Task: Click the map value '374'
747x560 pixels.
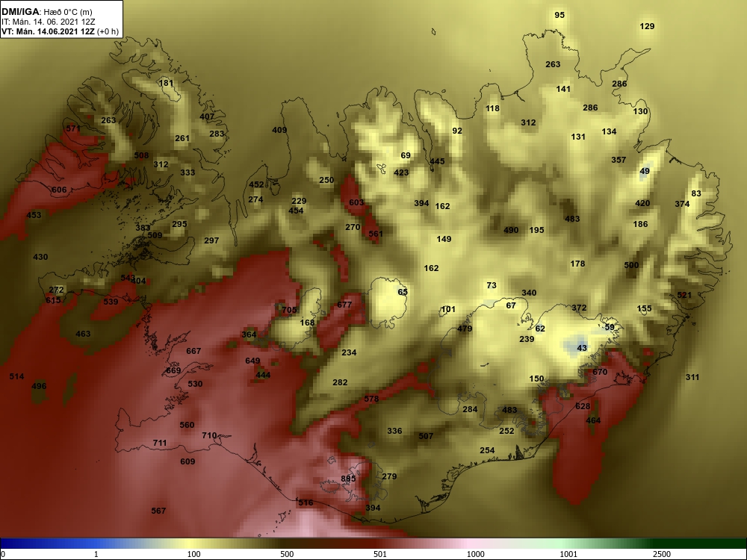Action: tap(682, 203)
